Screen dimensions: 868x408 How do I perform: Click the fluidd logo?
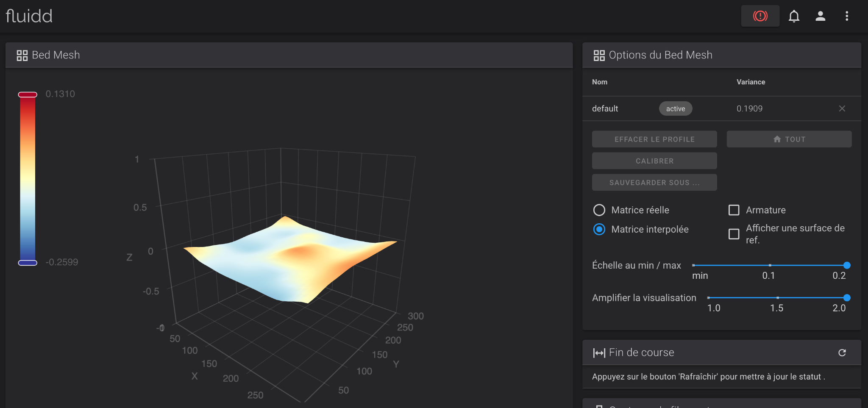29,16
